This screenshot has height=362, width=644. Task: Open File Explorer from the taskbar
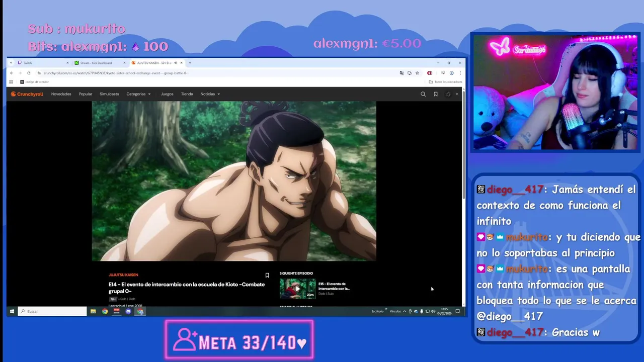[x=93, y=311]
